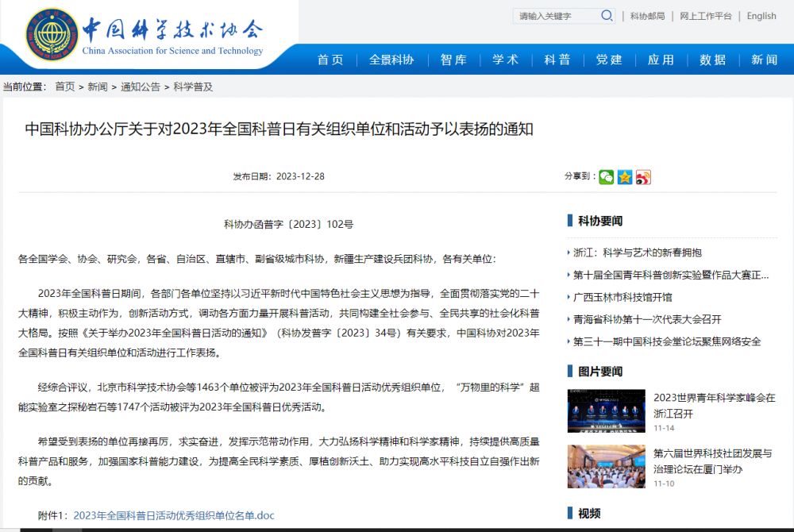Open the 浙江：科学与艺术的新春拥抱 news item

click(638, 253)
